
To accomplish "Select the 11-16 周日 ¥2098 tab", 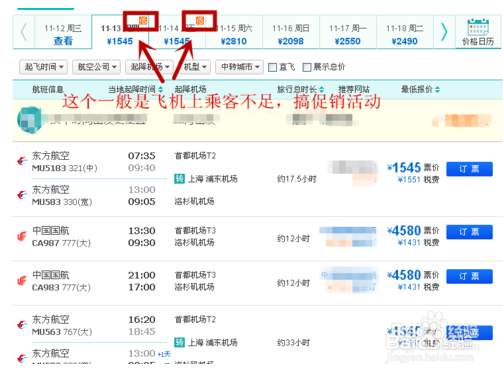I will click(x=291, y=32).
